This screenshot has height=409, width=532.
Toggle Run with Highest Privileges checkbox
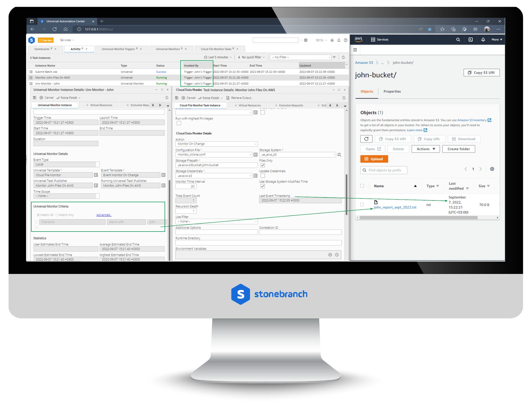click(179, 123)
